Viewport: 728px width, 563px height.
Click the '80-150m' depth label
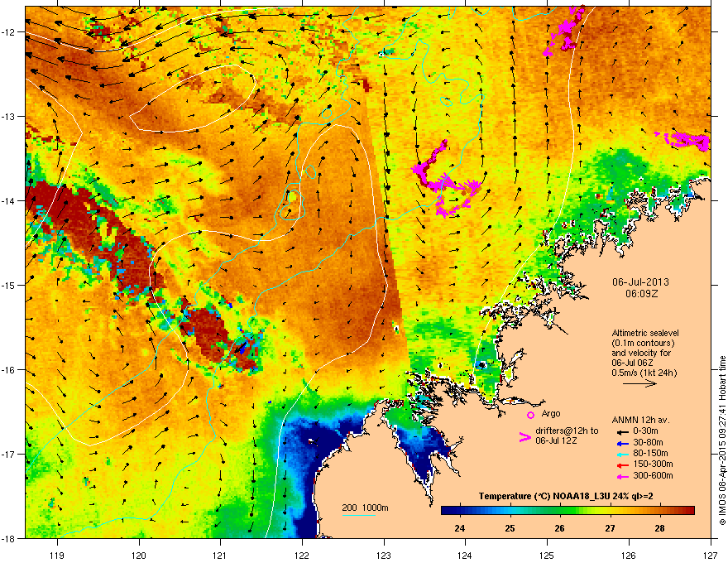[650, 454]
